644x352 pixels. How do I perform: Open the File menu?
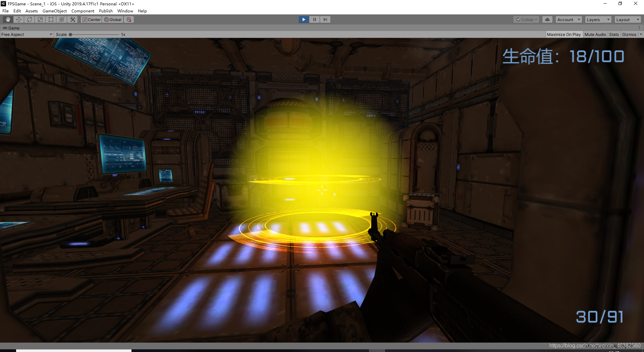(6, 11)
